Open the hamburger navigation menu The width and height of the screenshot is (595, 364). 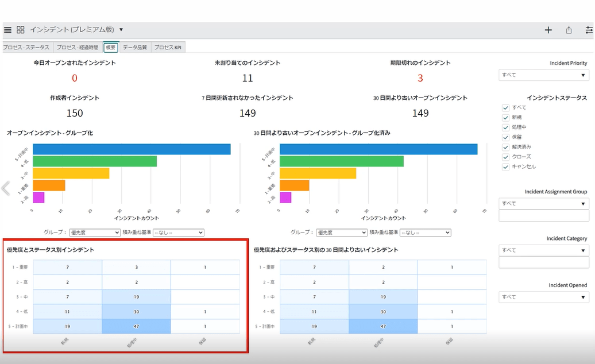pos(7,30)
